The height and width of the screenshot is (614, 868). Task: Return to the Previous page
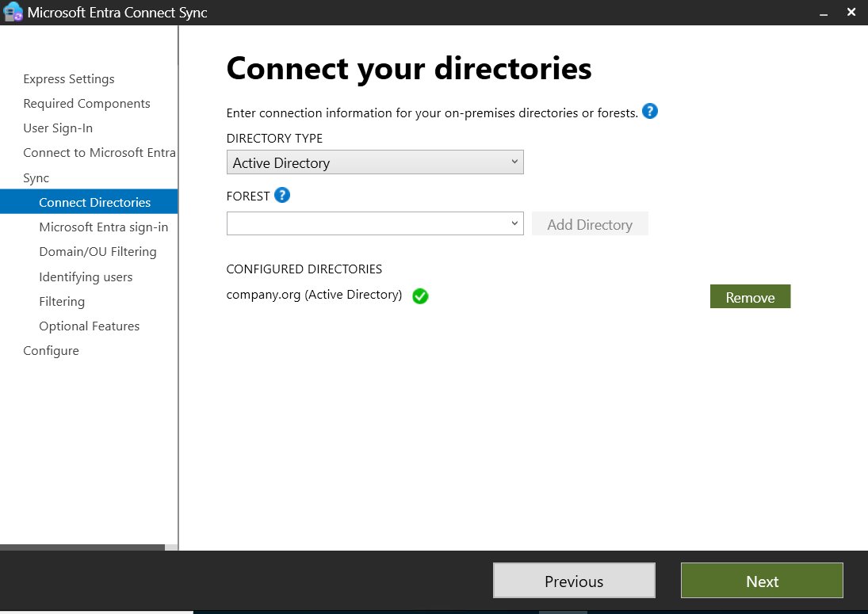click(574, 581)
